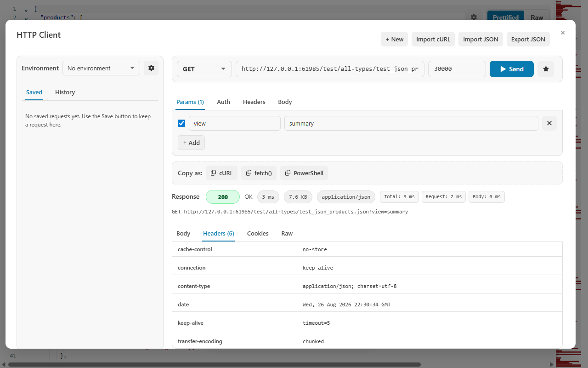Click Import JSON button
The width and height of the screenshot is (588, 368).
click(x=481, y=39)
